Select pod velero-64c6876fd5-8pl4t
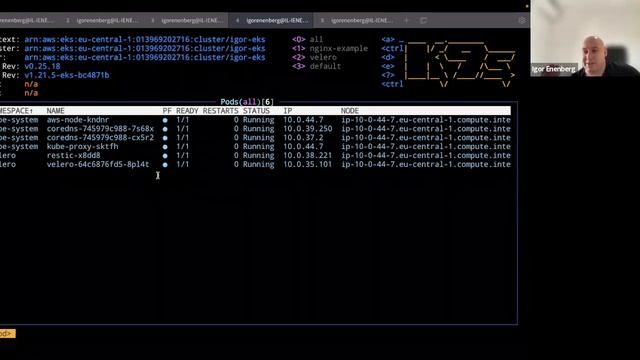640x360 pixels. point(98,165)
